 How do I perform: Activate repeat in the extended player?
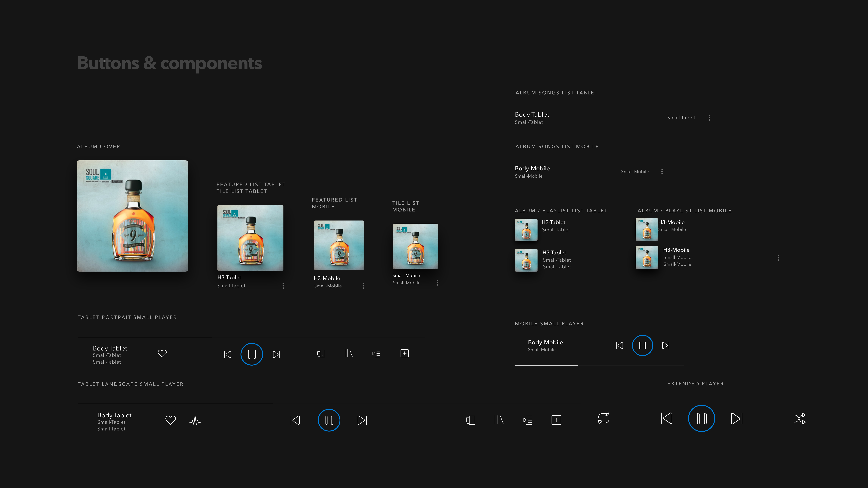[x=604, y=419]
